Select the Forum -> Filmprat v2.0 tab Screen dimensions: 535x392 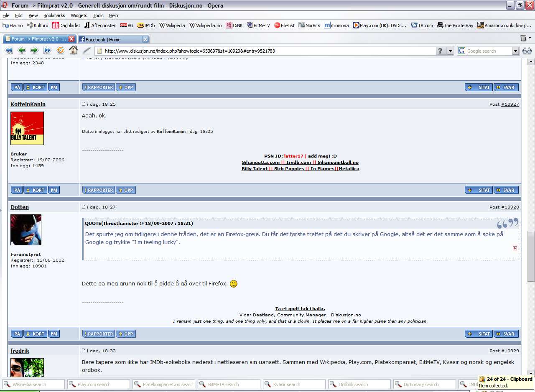(40, 39)
